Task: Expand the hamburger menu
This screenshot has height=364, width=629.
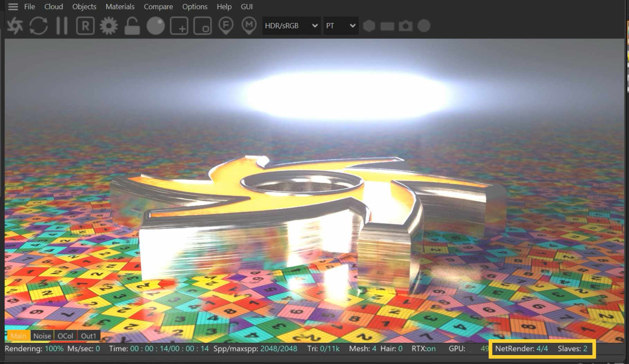Action: [13, 7]
